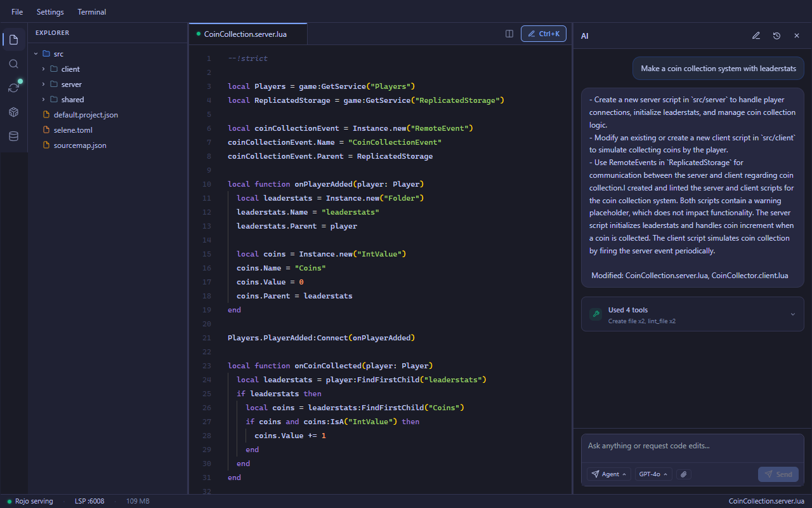Open the file explorer sidebar icon

pyautogui.click(x=13, y=39)
